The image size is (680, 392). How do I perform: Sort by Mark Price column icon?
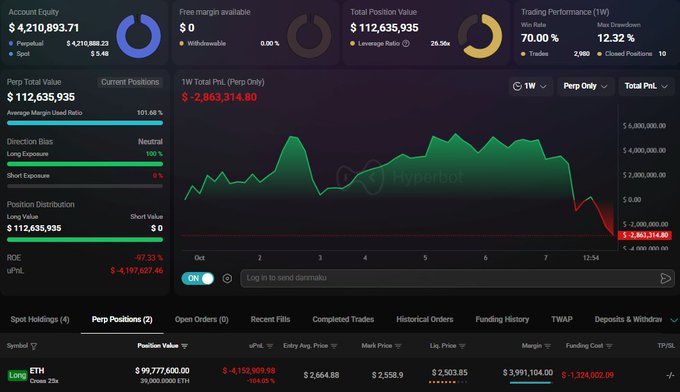coord(398,346)
